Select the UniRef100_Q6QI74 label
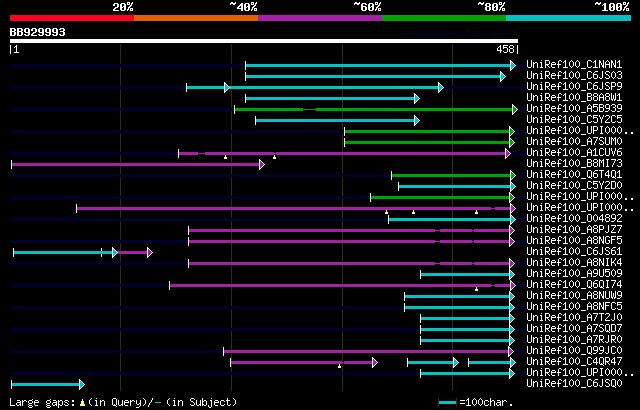 574,285
